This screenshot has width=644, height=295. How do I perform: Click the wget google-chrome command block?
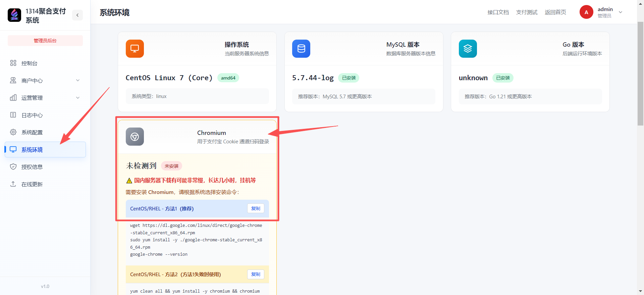point(197,240)
